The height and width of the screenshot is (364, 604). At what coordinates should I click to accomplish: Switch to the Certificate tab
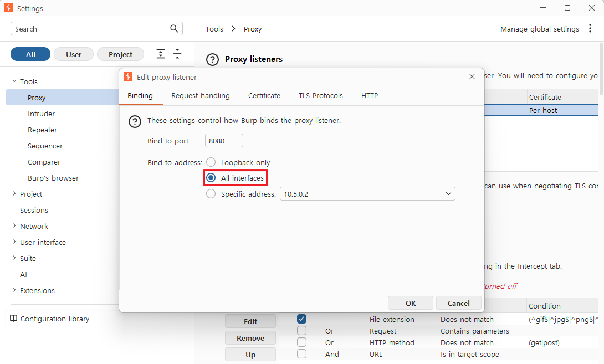tap(264, 95)
